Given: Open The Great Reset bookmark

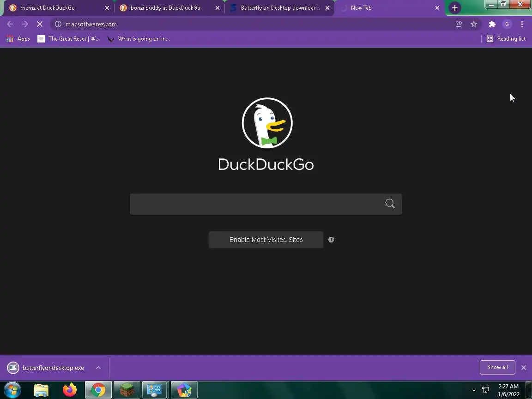Looking at the screenshot, I should click(69, 39).
